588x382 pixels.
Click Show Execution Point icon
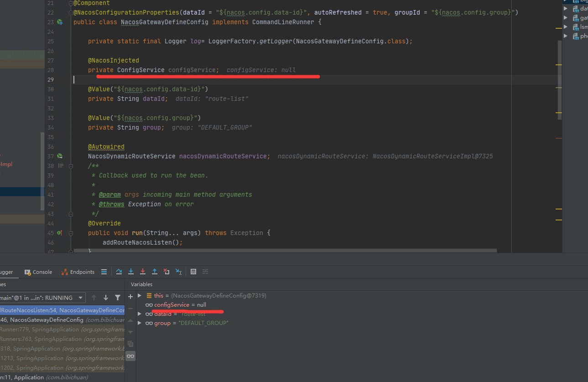[104, 272]
